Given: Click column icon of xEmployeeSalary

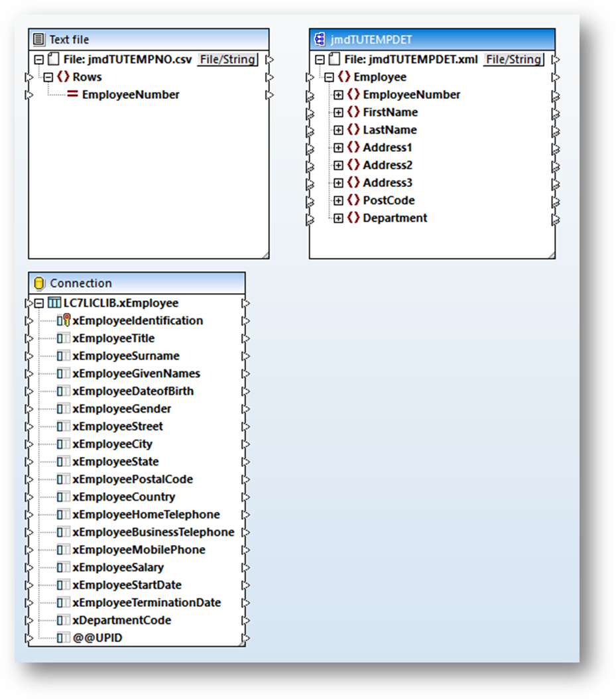Looking at the screenshot, I should pos(63,568).
